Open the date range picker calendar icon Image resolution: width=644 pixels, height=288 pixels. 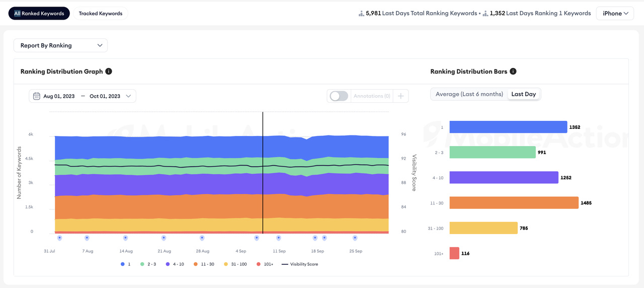37,96
